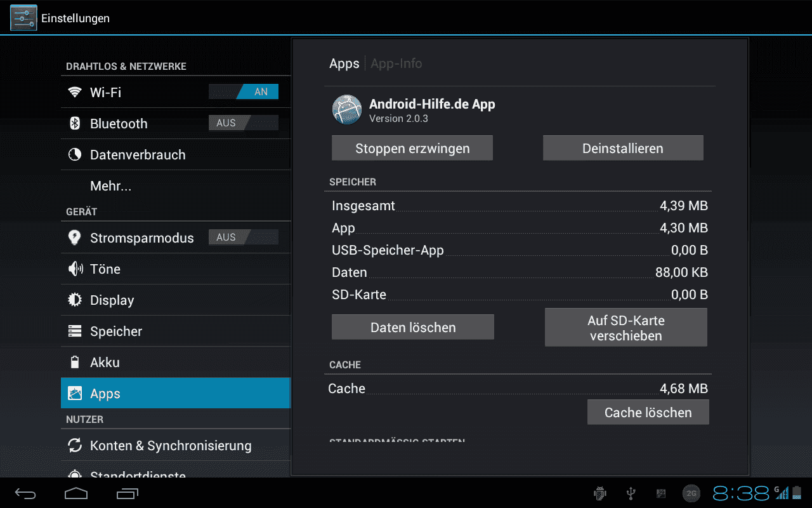Tap the Back navigation arrow
Screen dimensions: 812x508
(x=26, y=493)
